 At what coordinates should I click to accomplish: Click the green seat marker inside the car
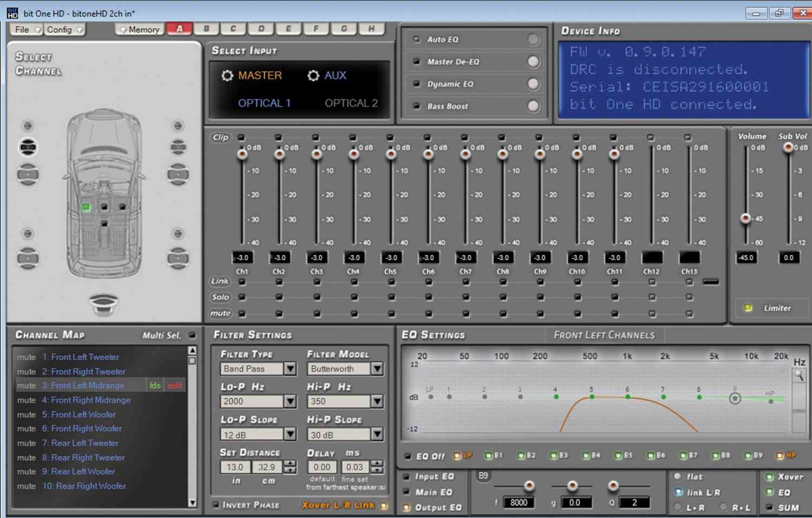86,207
